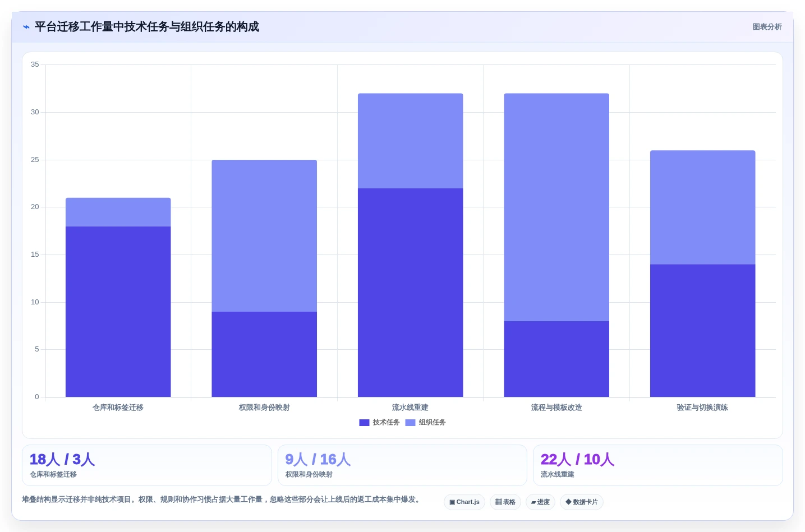805x532 pixels.
Task: Click the 图表分析 label in the header
Action: click(767, 27)
